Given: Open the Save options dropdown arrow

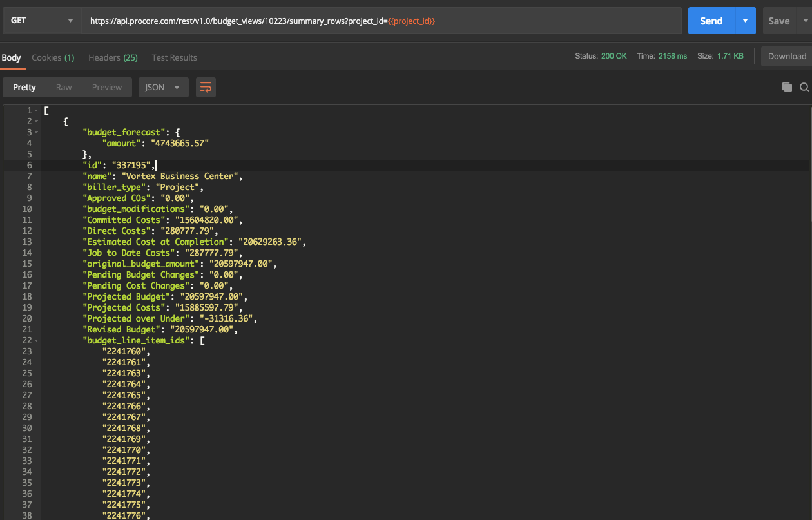Looking at the screenshot, I should 805,21.
